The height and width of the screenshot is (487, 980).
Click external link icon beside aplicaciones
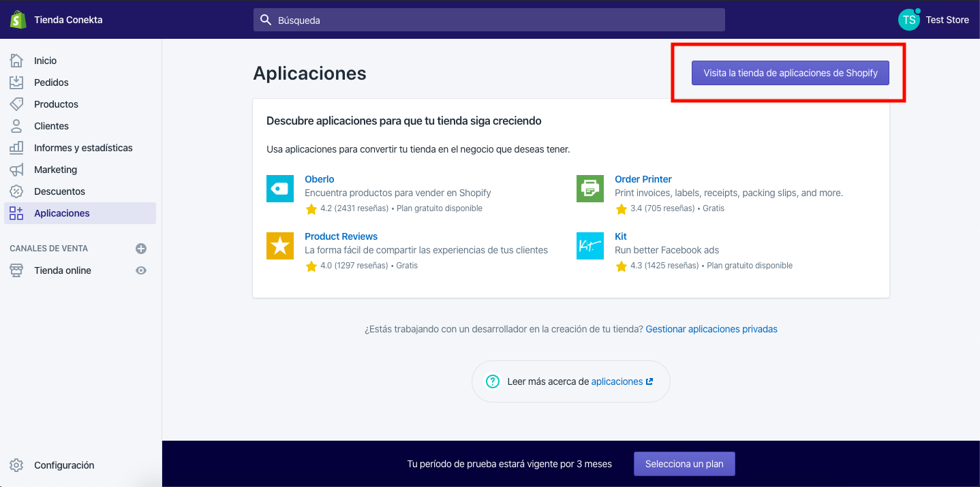click(x=649, y=381)
